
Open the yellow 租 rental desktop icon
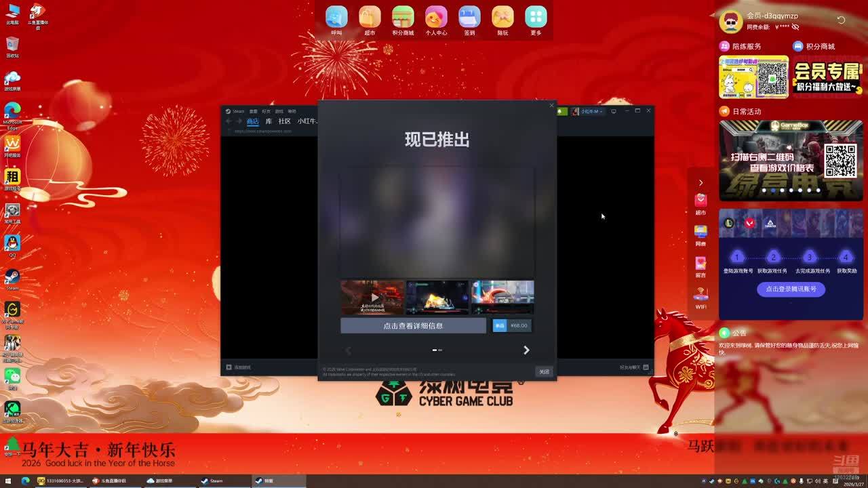click(x=12, y=180)
